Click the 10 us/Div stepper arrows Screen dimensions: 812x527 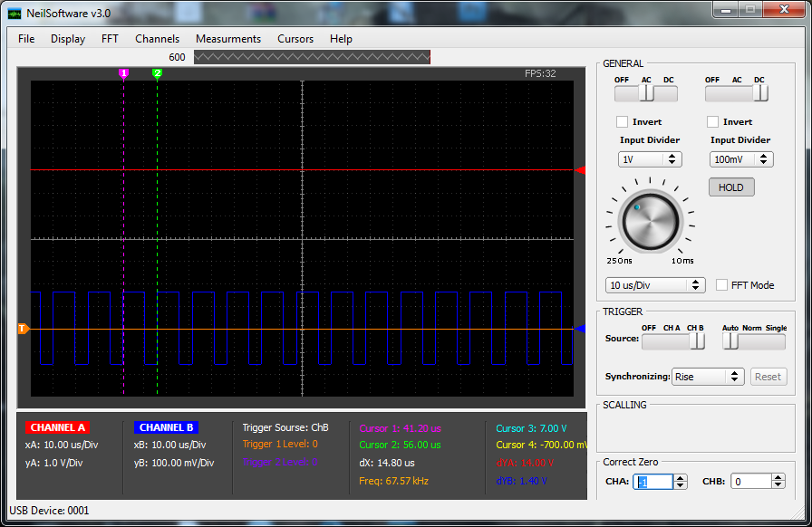pyautogui.click(x=695, y=285)
